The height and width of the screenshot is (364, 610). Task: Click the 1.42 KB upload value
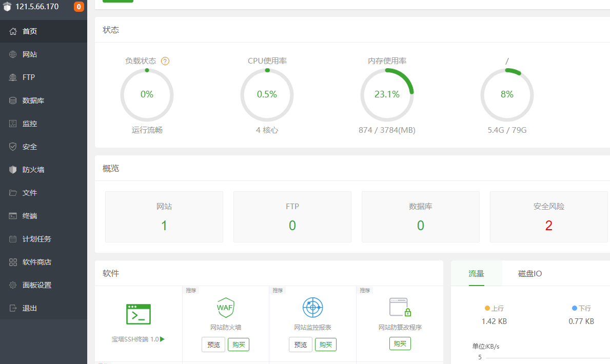(494, 321)
